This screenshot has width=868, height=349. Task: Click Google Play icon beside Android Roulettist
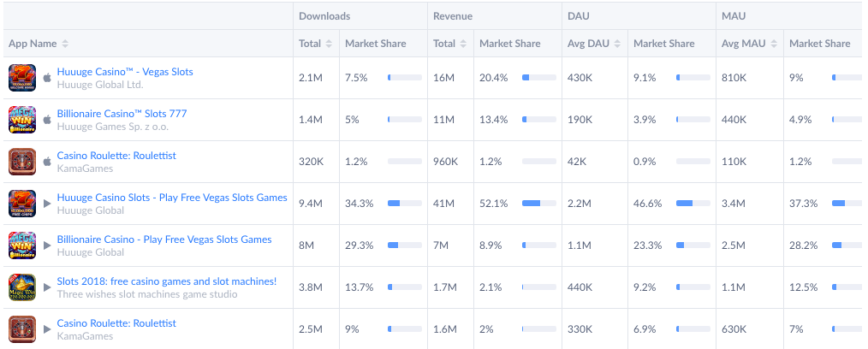[x=47, y=329]
